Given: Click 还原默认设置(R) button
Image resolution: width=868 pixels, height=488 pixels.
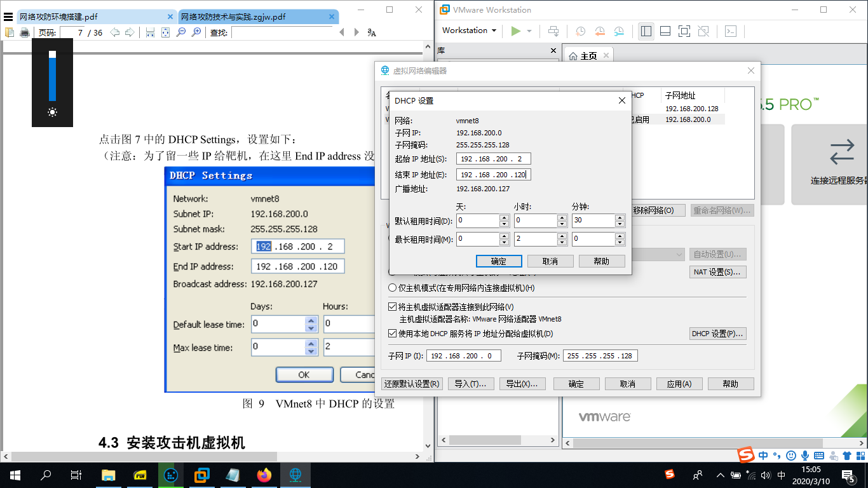Looking at the screenshot, I should [x=412, y=384].
